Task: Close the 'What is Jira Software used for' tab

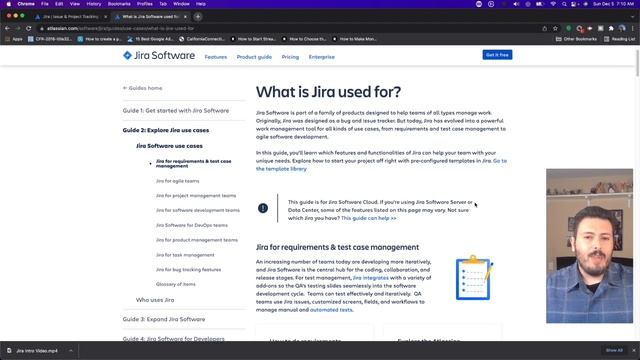Action: 185,17
